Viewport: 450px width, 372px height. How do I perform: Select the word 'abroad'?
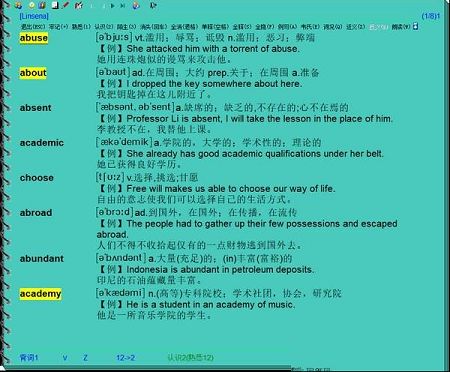coord(36,213)
